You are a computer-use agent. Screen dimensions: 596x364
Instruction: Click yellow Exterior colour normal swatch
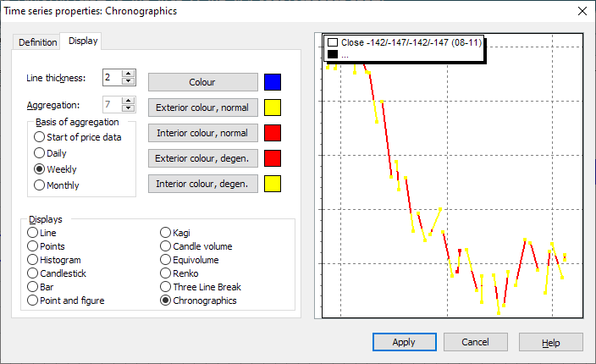click(272, 108)
